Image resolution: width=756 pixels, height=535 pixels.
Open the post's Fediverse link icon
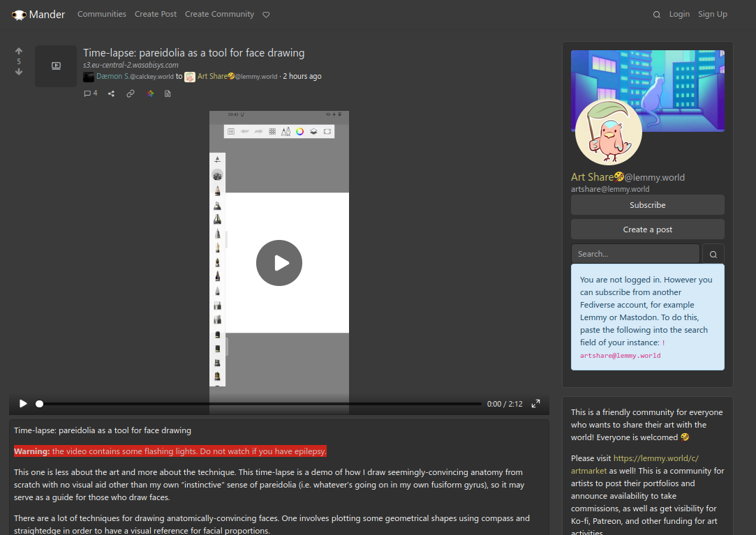[150, 93]
